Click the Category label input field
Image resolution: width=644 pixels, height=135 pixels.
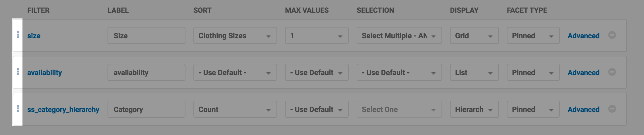pyautogui.click(x=146, y=109)
